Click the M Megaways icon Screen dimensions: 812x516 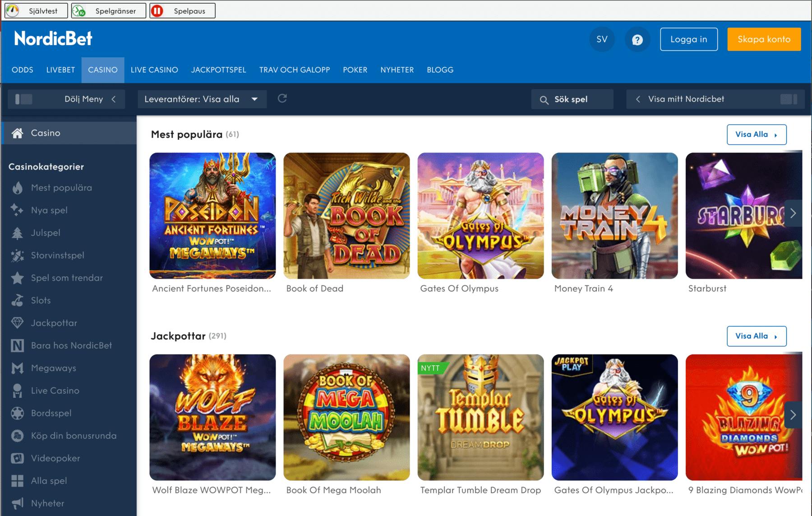coord(18,368)
